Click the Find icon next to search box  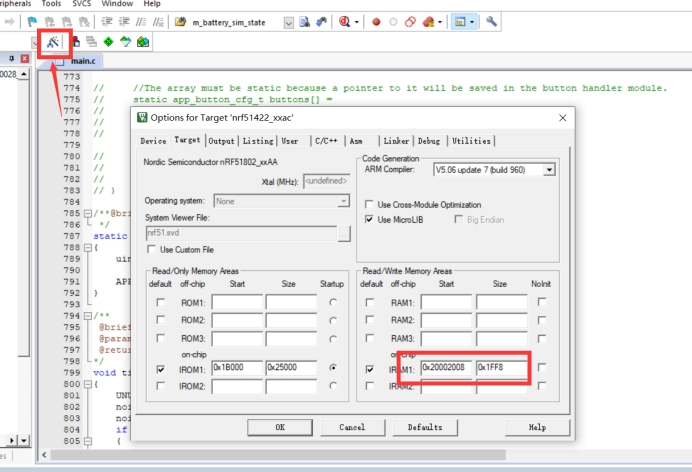pos(305,22)
